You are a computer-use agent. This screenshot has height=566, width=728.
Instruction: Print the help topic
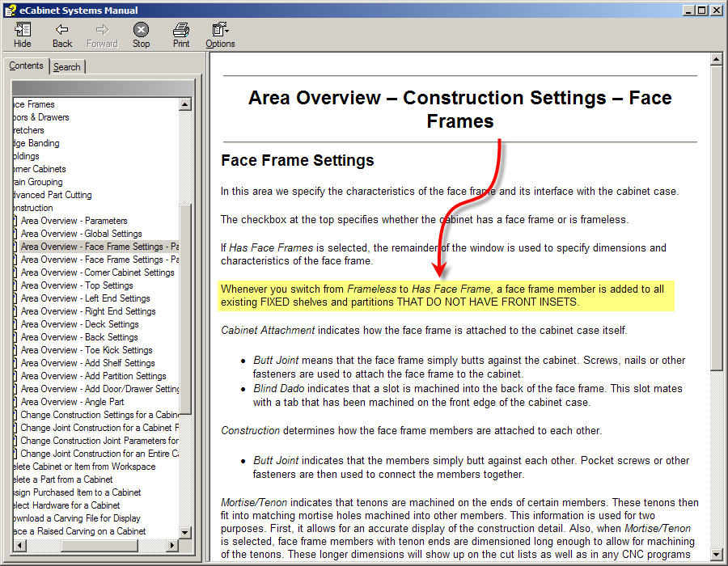pos(181,36)
